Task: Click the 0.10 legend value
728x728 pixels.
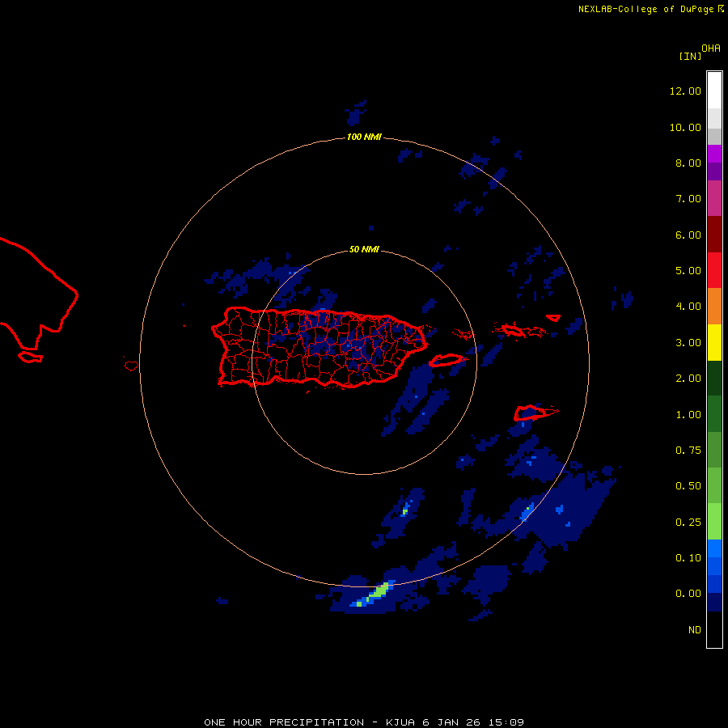Action: click(x=688, y=558)
